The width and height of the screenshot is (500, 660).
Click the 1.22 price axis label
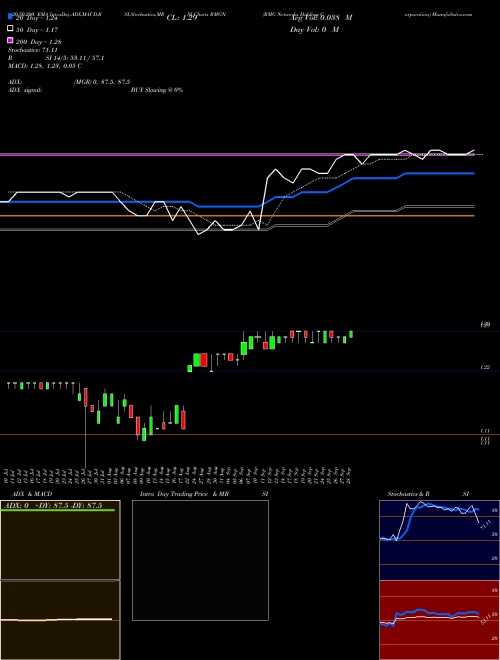coord(485,367)
